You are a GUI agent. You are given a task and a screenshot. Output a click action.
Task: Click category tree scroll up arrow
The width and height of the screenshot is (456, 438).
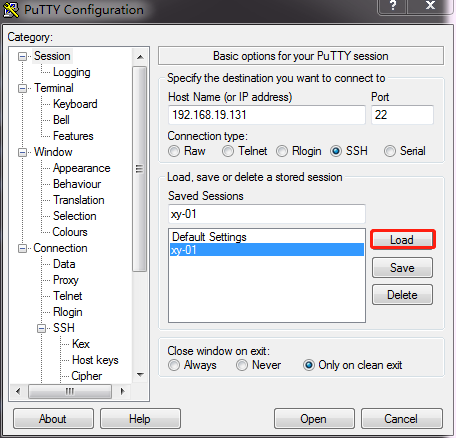[x=140, y=57]
